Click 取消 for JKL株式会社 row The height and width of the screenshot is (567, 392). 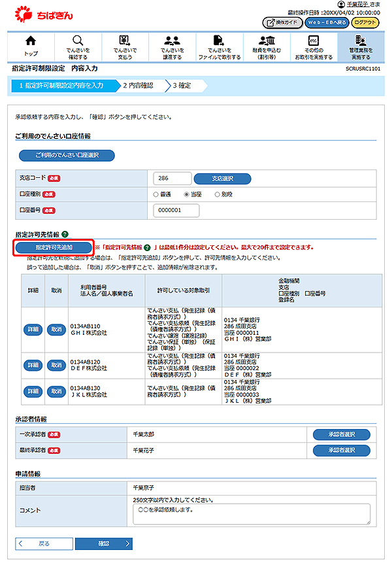click(56, 391)
